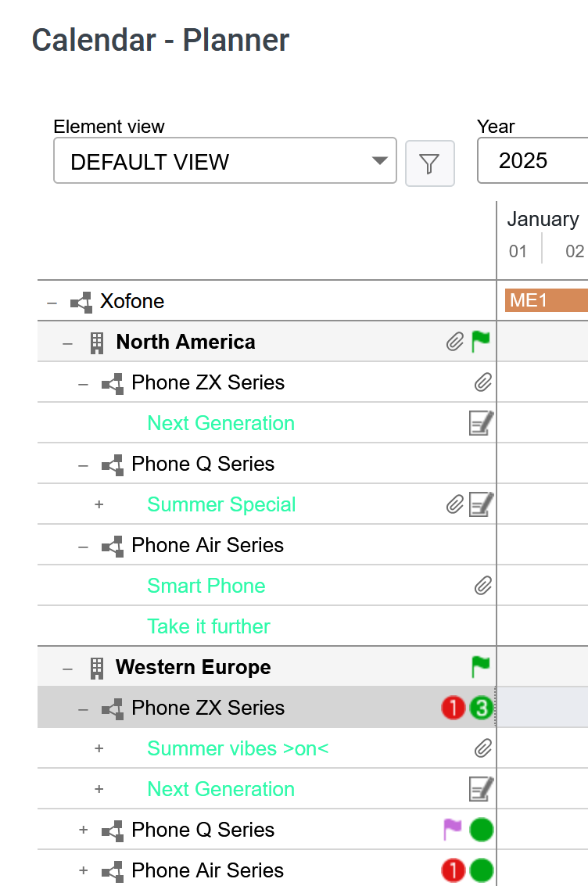The image size is (588, 886).
Task: Click the green flag on North America
Action: [x=481, y=341]
